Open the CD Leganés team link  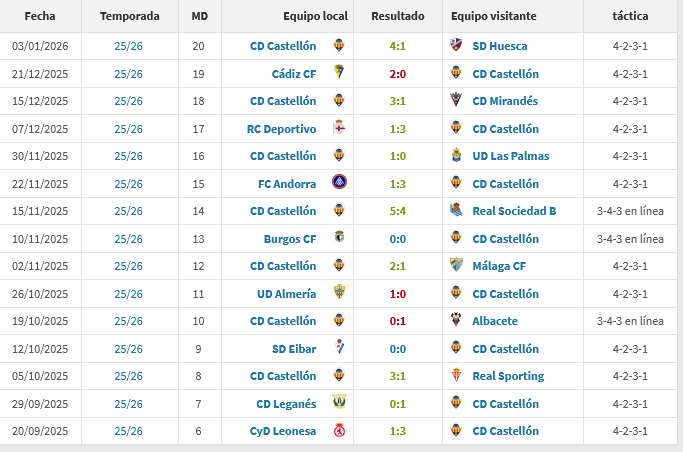point(286,404)
